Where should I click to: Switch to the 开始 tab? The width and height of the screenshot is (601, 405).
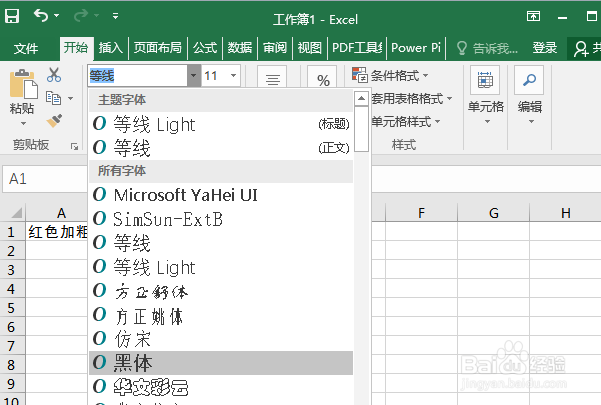coord(76,48)
